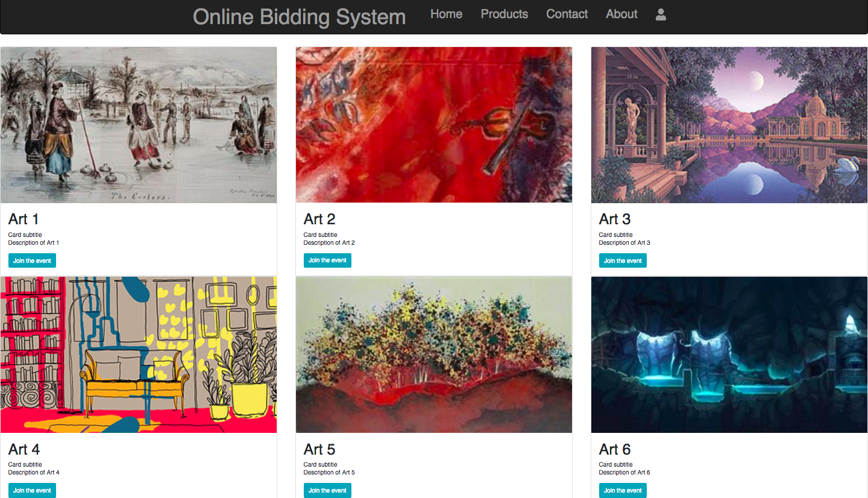Click 'Description of Art 4' text

34,473
